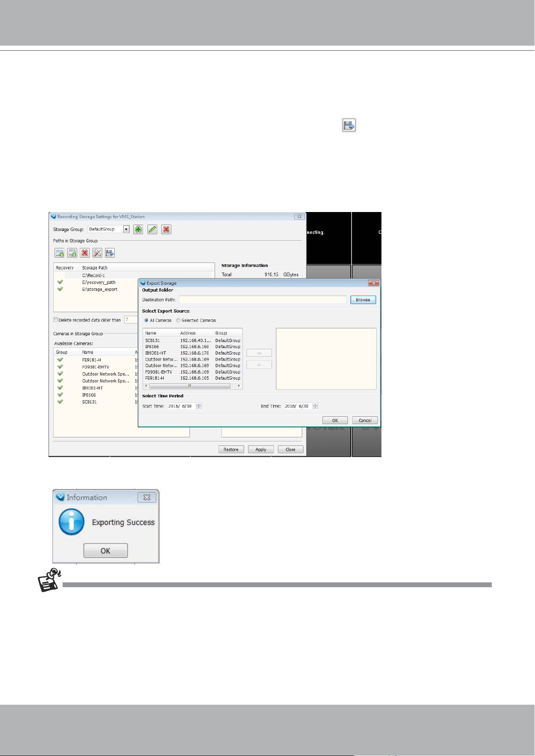The image size is (535, 756).
Task: Click leftmost add-path drive icon in Paths toolbar
Action: tap(59, 253)
